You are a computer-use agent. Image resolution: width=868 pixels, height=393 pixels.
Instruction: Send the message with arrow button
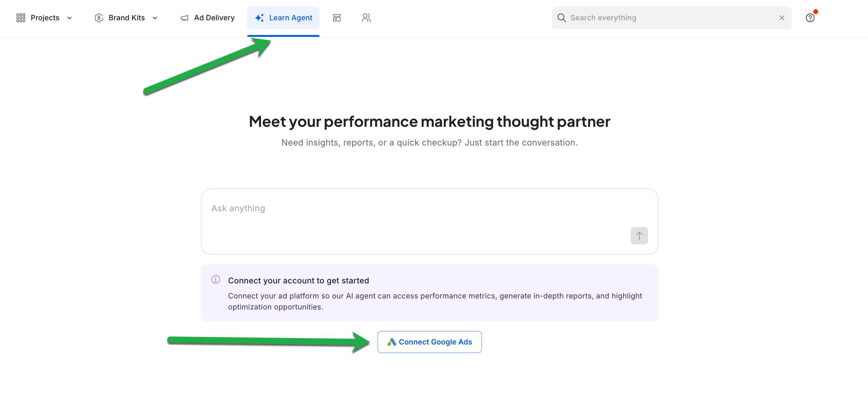[x=639, y=235]
